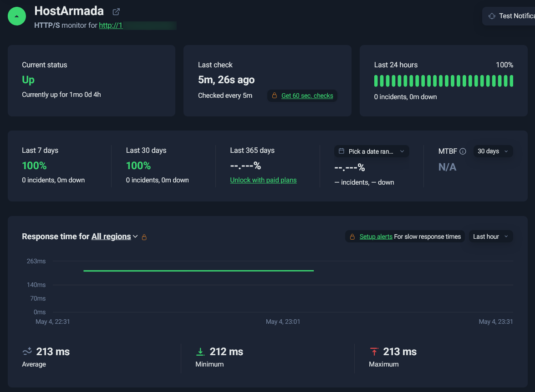Click the Unlock with paid plans link
Viewport: 535px width, 392px height.
click(x=263, y=180)
